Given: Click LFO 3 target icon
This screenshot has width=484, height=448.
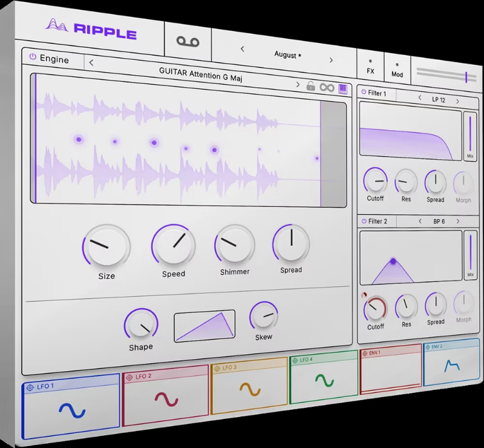Looking at the screenshot, I should [x=217, y=369].
